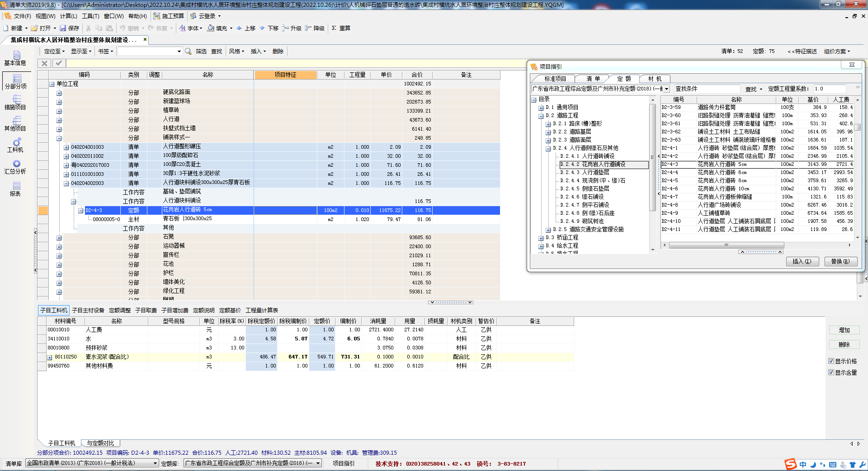
Task: Switch to the 子目主材设备 tab
Action: (x=88, y=311)
